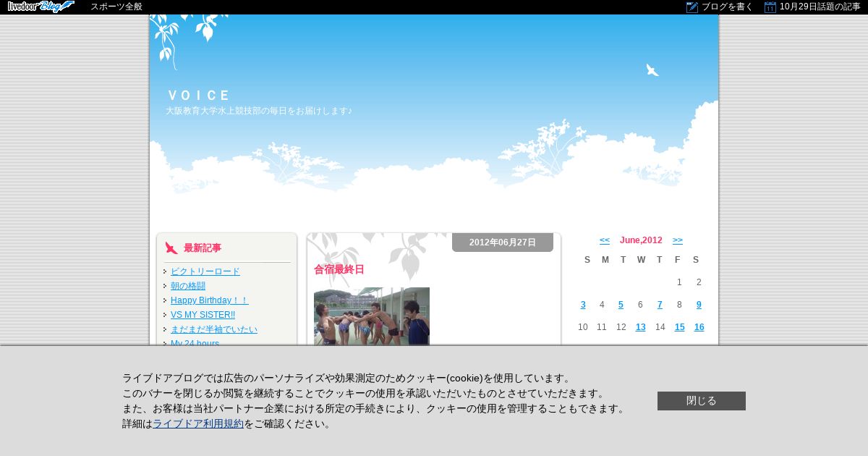This screenshot has width=868, height=456.
Task: Select June 7 in the calendar
Action: click(660, 305)
